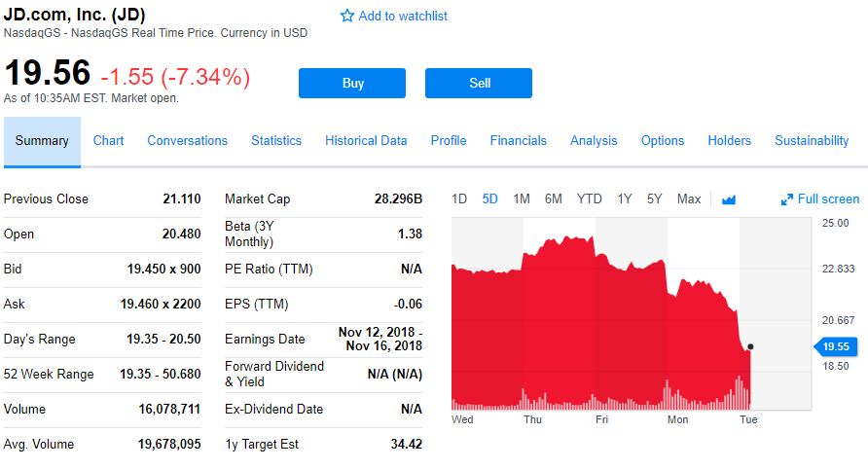This screenshot has width=868, height=469.
Task: Click the current price dot on chart
Action: click(x=750, y=346)
